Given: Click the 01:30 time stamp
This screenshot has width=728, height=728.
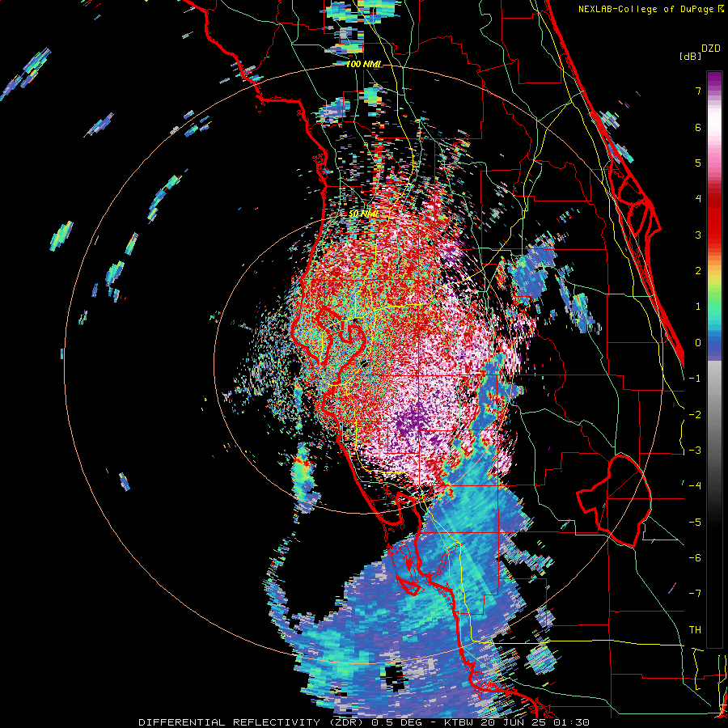Looking at the screenshot, I should (x=572, y=722).
